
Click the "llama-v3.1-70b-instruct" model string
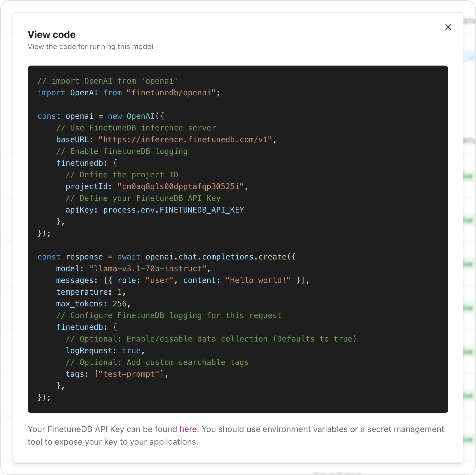click(x=147, y=268)
